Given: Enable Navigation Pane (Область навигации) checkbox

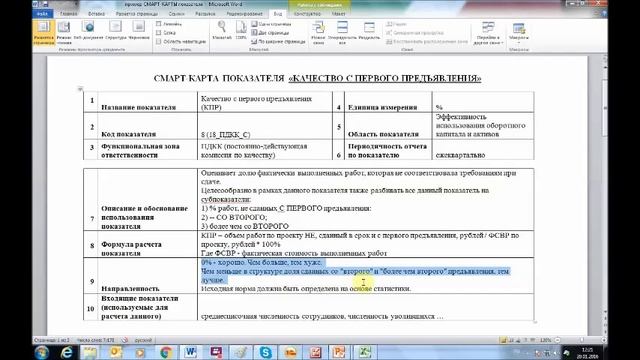Looking at the screenshot, I should tap(159, 42).
